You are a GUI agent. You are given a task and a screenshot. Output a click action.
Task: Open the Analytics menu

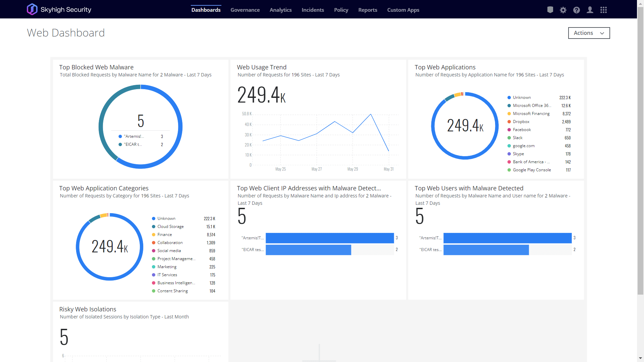coord(280,10)
